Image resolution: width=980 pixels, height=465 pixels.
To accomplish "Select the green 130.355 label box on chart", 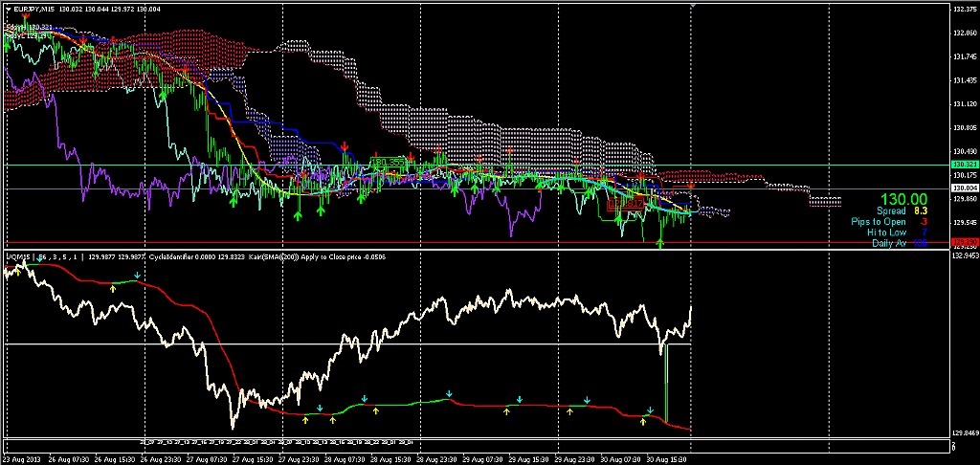I will click(389, 163).
